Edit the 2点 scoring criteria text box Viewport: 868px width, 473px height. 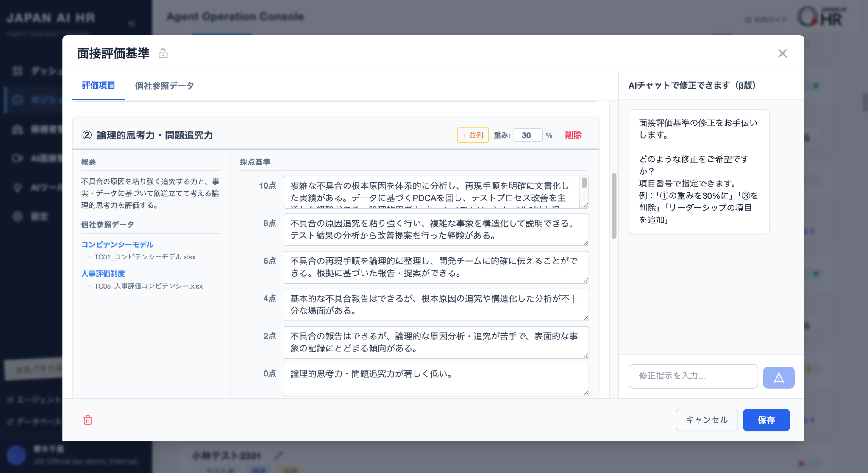tap(436, 342)
